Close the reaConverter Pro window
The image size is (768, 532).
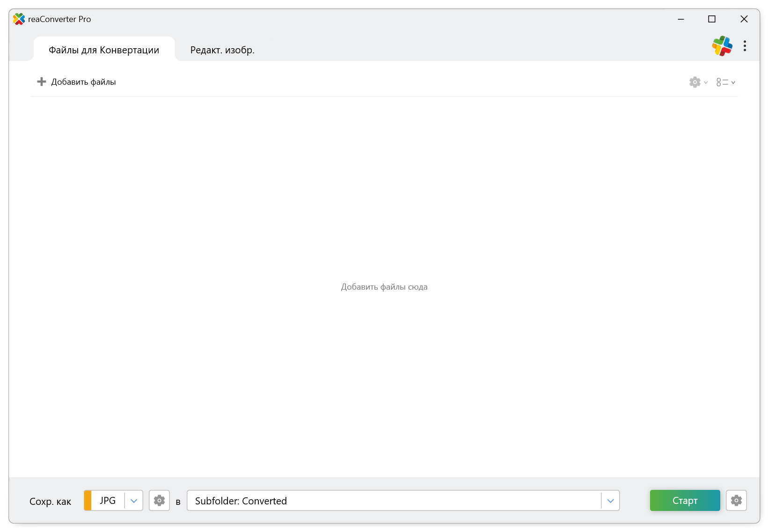click(744, 19)
